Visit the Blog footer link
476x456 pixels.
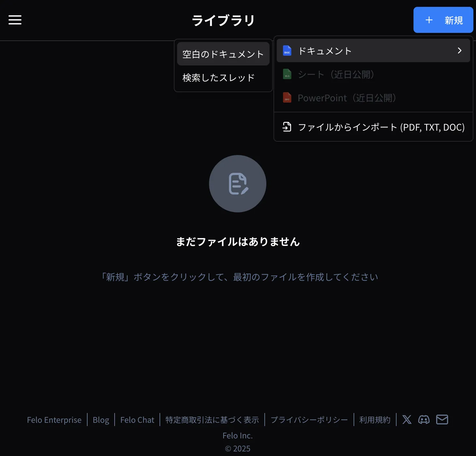coord(101,420)
